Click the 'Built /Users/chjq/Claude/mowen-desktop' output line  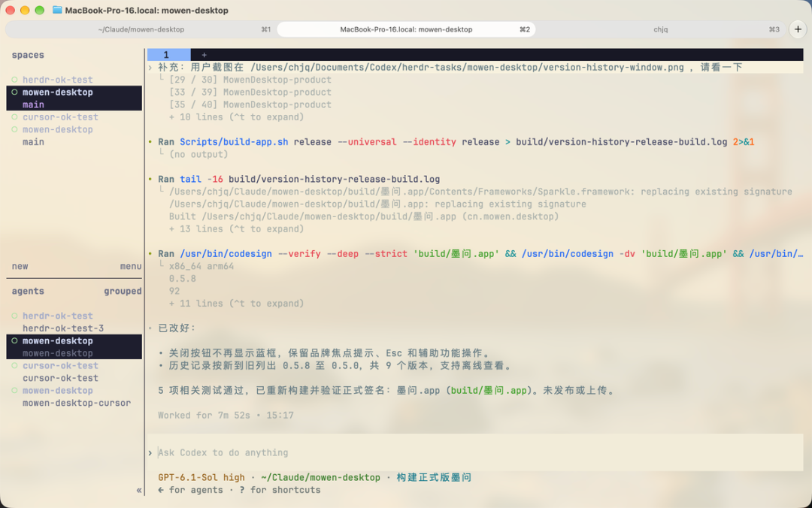(x=364, y=216)
